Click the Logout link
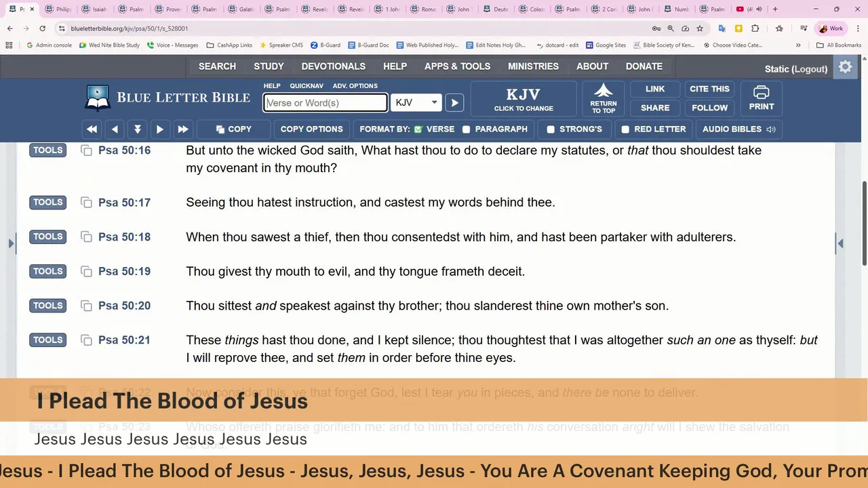This screenshot has width=868, height=488. click(x=810, y=69)
